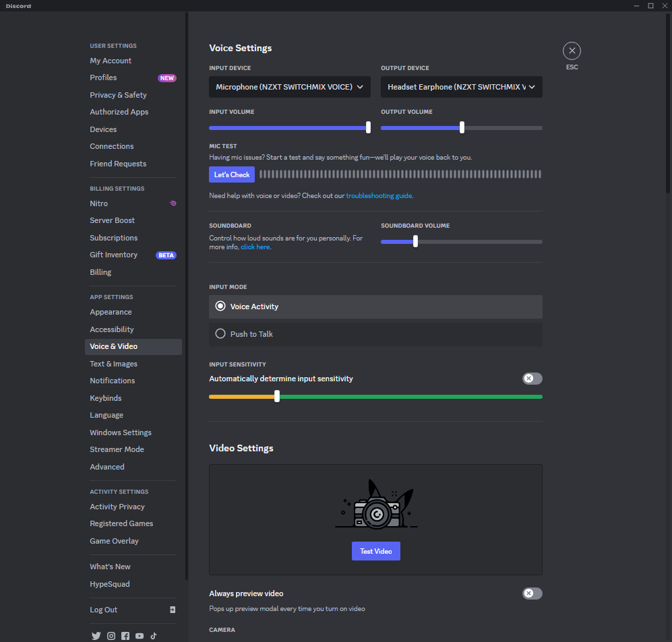Open My Account settings
This screenshot has width=672, height=642.
pyautogui.click(x=133, y=61)
